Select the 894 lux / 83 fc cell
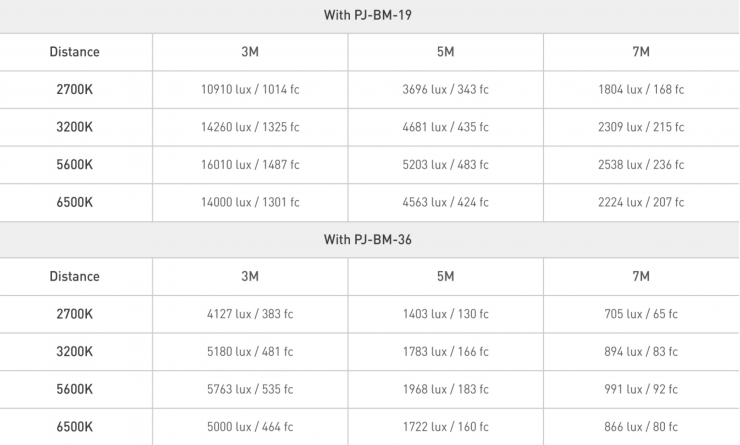This screenshot has width=740, height=445. pos(641,351)
